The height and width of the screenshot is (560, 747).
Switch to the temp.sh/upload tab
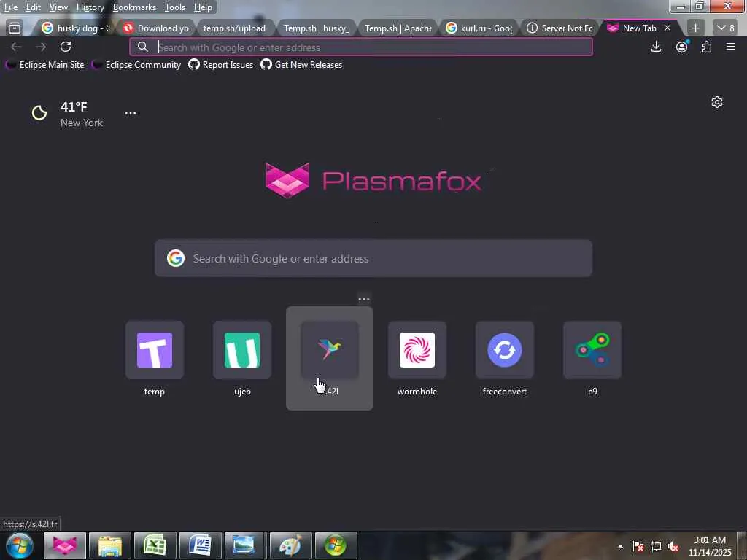pyautogui.click(x=234, y=28)
